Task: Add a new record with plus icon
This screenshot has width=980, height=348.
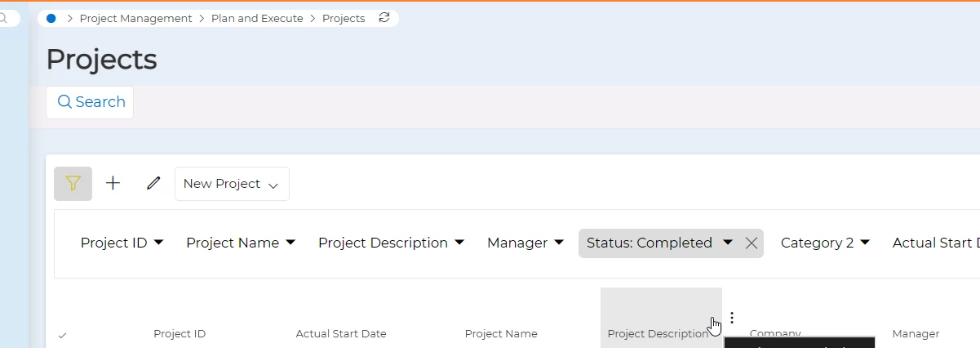Action: point(113,184)
